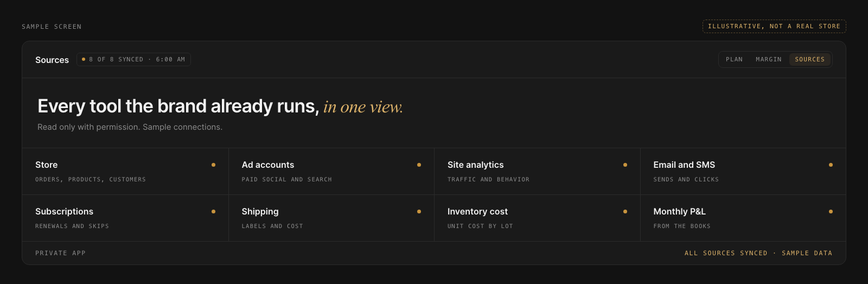
Task: Click 'From the books' subtitle
Action: (x=682, y=226)
